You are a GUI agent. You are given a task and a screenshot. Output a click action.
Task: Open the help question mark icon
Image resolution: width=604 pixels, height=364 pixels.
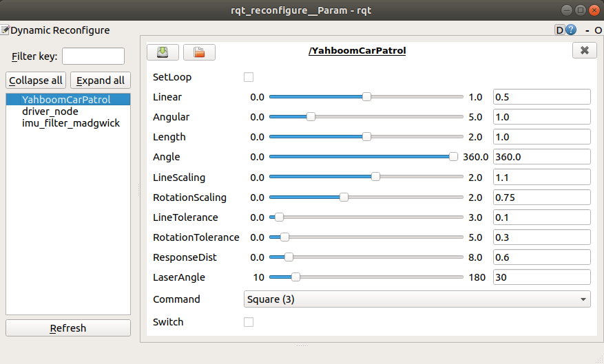click(x=571, y=30)
